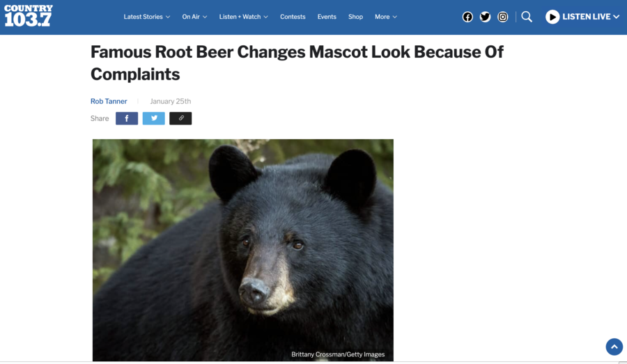This screenshot has width=627, height=364.
Task: Share article on Twitter
Action: pos(153,118)
